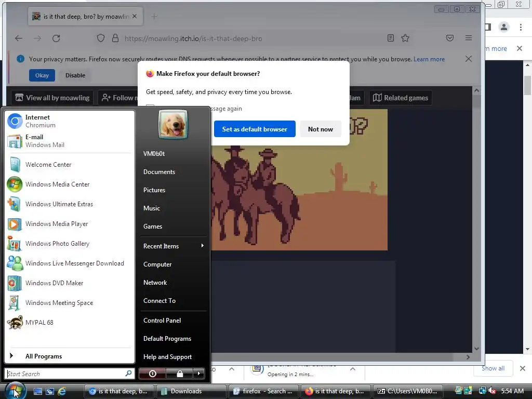
Task: Expand Recent Items submenu
Action: tap(174, 246)
